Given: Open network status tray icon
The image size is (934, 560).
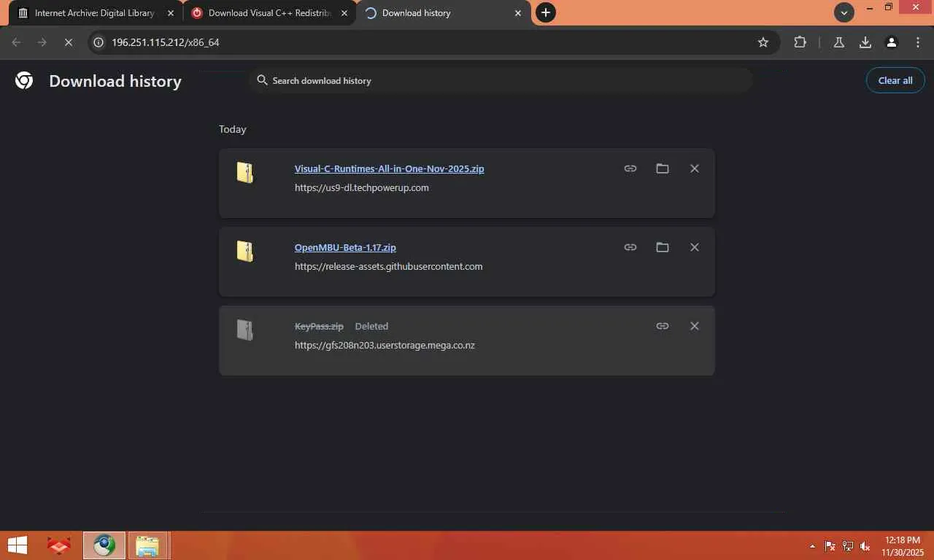Looking at the screenshot, I should point(848,546).
